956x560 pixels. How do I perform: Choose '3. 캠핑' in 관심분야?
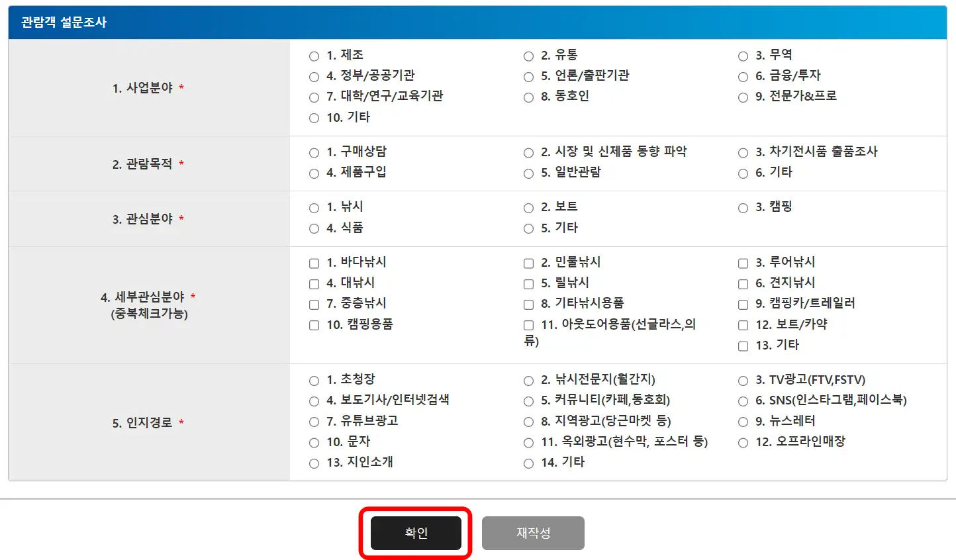click(742, 207)
